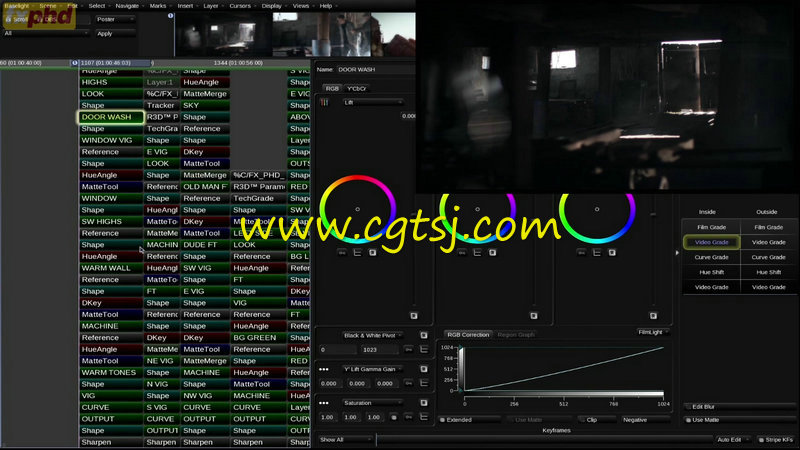Open the Y' Lift Gamma Gain dropdown
Screen dimensions: 800x450
(x=372, y=369)
